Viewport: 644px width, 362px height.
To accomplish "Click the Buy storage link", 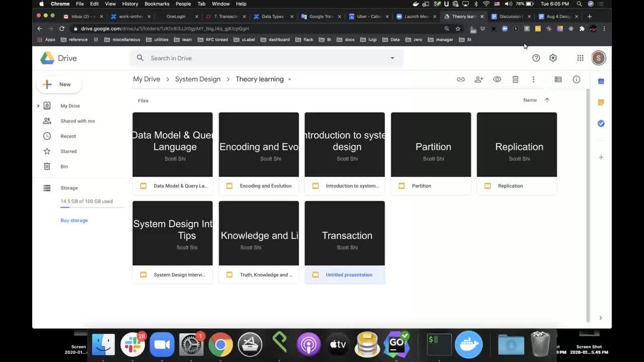I will (74, 220).
